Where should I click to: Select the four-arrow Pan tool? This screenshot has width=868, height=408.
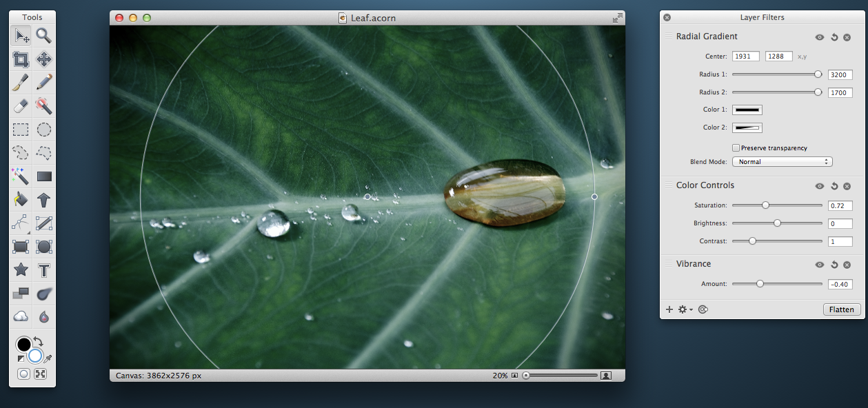click(x=44, y=59)
